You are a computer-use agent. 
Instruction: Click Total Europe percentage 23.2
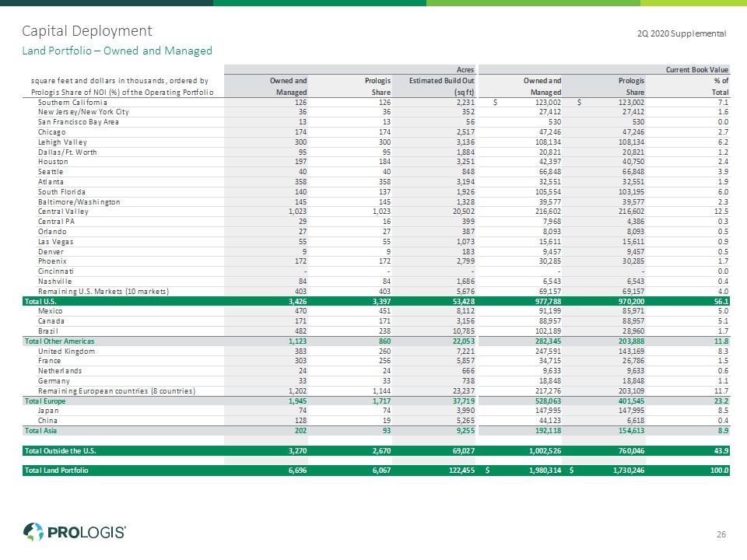coord(721,401)
